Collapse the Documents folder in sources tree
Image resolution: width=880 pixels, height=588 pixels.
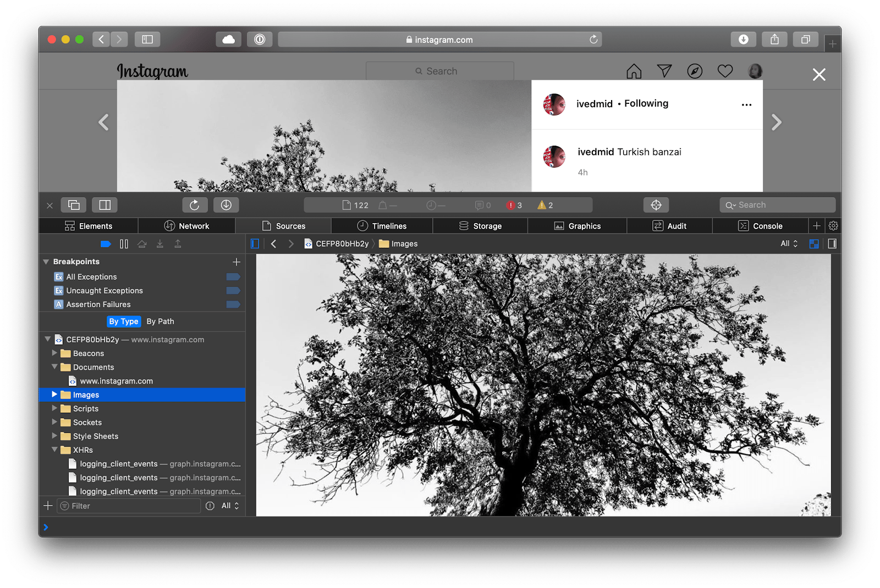pyautogui.click(x=54, y=367)
